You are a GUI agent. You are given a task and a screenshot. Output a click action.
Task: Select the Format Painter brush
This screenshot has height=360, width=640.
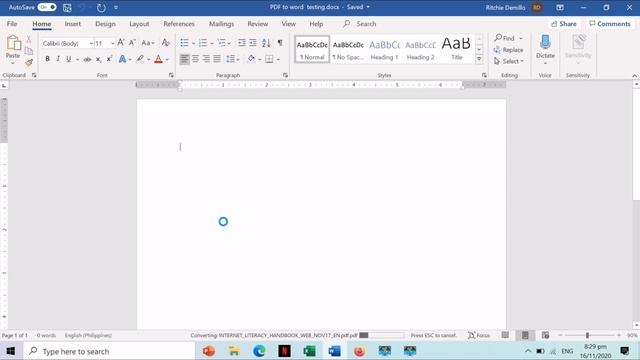(29, 62)
